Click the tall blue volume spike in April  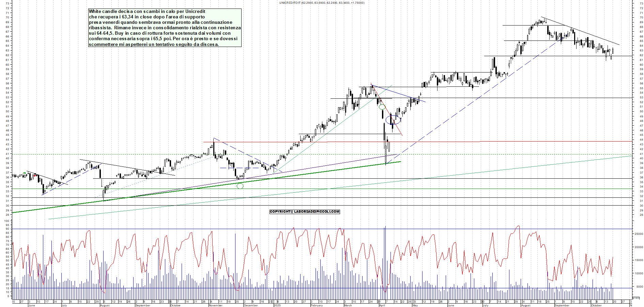pyautogui.click(x=385, y=259)
